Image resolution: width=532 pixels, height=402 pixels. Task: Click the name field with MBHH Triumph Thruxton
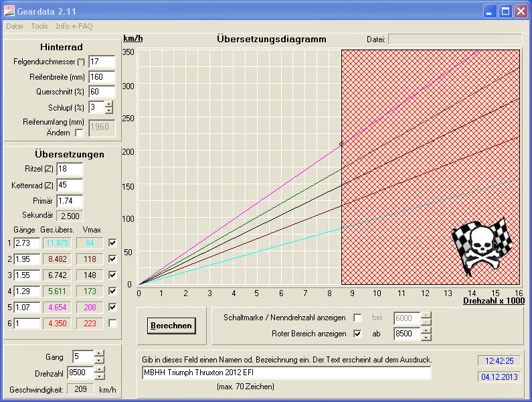286,373
